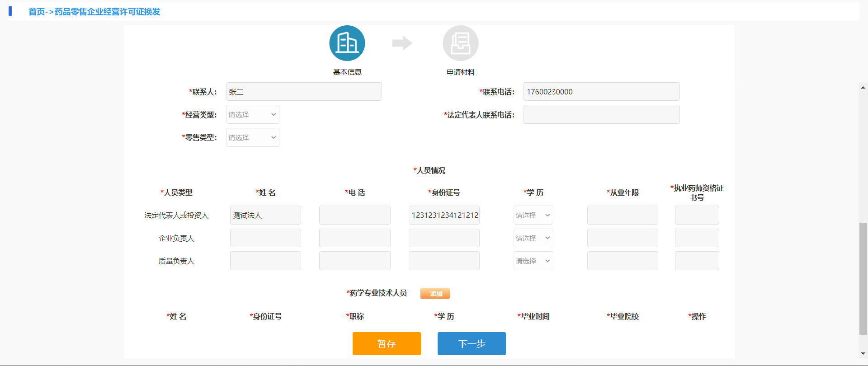Click the 申请材料 document step icon
The height and width of the screenshot is (366, 868).
460,43
